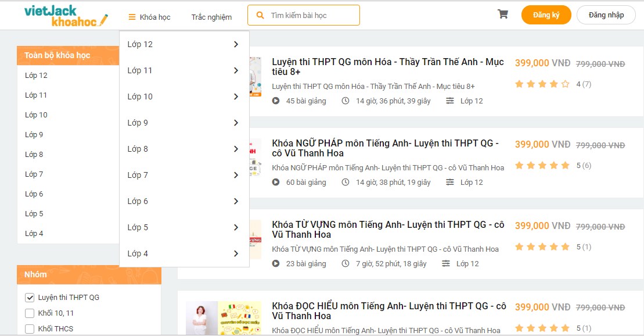Click the empty fifth star on Hóa course
Viewport: 644px width, 336px height.
coord(566,84)
